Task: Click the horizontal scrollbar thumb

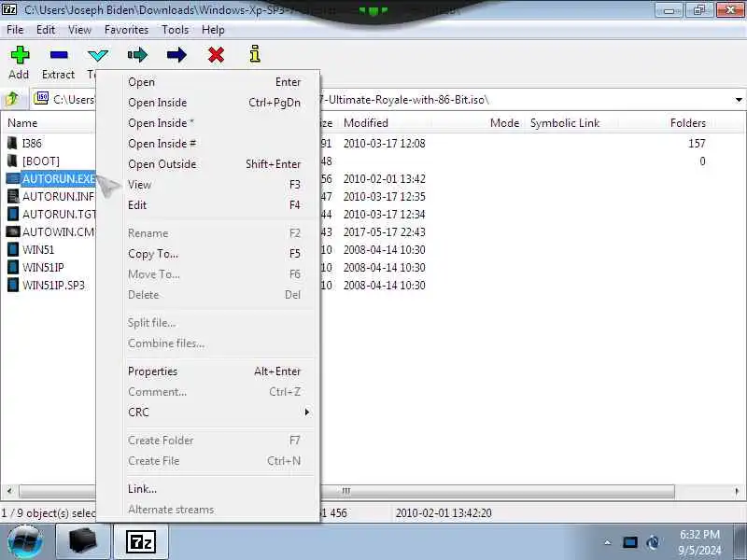Action: 346,491
